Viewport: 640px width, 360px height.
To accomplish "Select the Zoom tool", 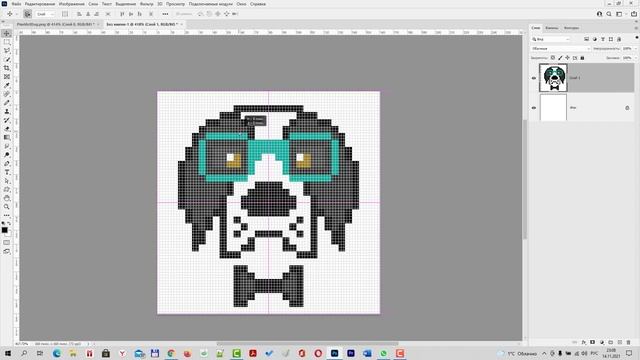I will click(x=7, y=207).
